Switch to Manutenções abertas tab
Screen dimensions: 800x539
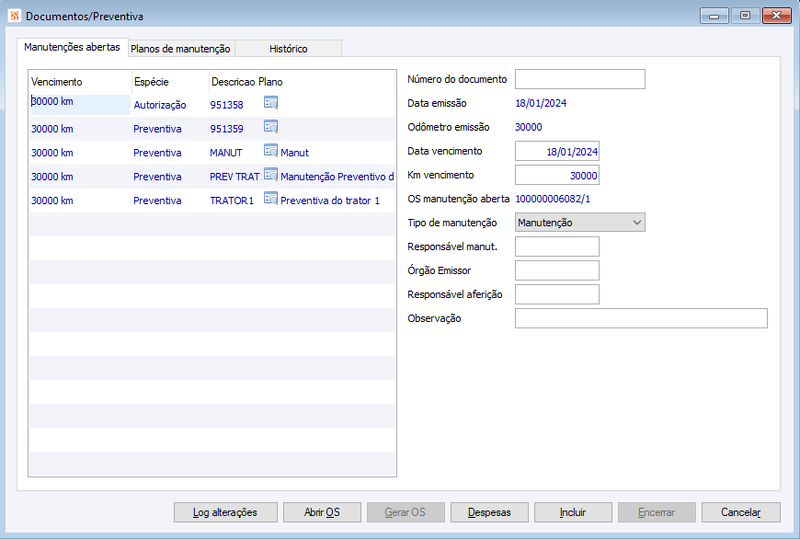(x=72, y=47)
